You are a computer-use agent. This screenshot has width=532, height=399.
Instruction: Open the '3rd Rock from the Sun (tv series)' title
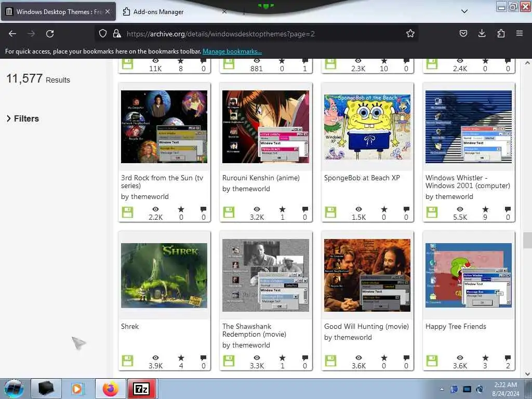tap(162, 181)
